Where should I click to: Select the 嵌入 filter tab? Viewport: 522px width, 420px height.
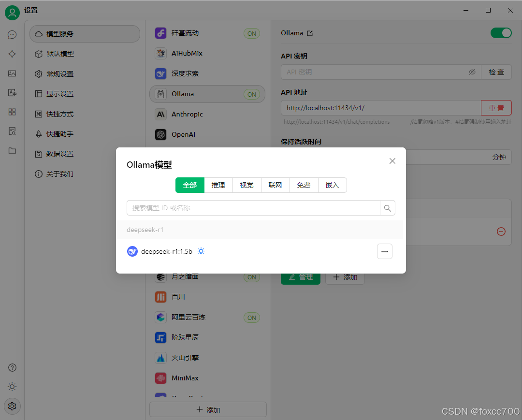[332, 185]
